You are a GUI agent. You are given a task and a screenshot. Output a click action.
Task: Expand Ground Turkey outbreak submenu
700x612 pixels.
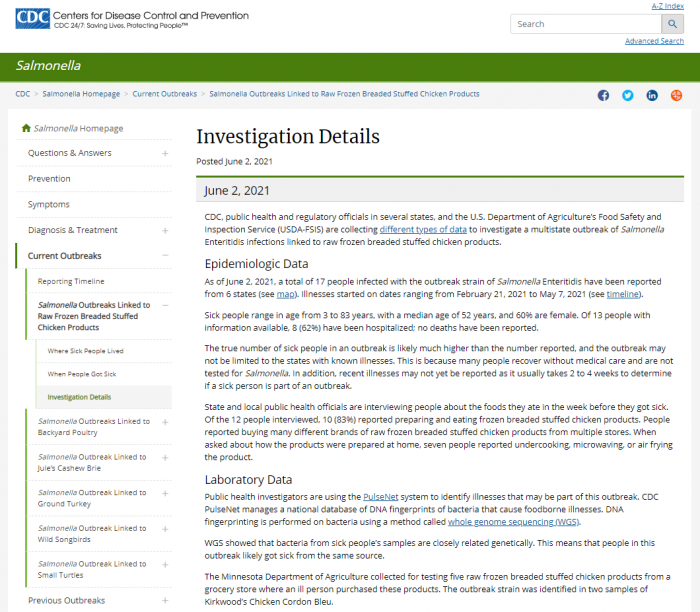pos(165,493)
